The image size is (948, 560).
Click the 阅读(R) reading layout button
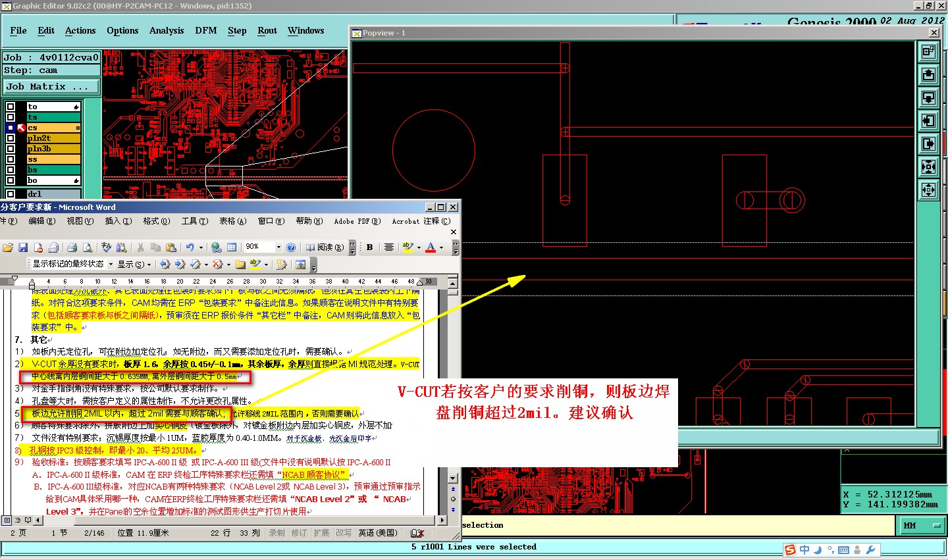[x=325, y=247]
